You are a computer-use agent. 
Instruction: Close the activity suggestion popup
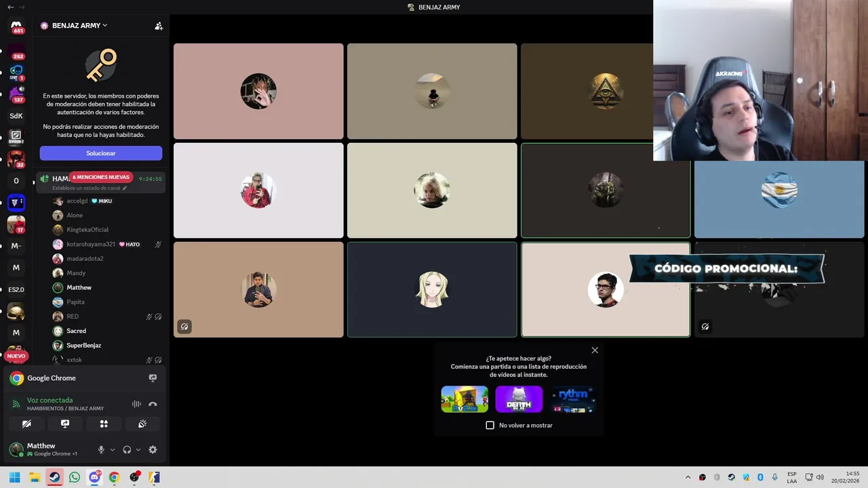point(595,350)
